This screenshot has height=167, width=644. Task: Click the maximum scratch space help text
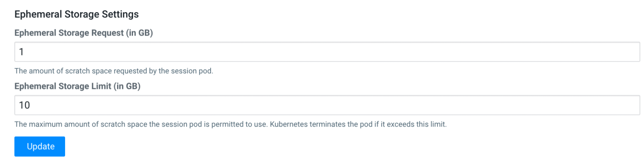pyautogui.click(x=230, y=124)
